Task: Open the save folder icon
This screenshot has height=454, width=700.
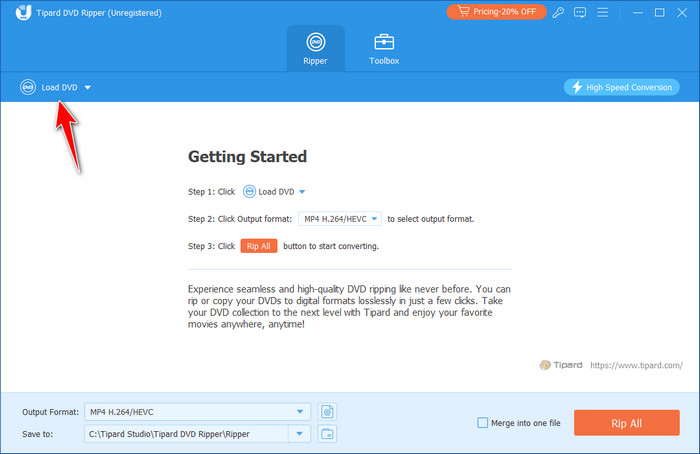Action: pyautogui.click(x=327, y=433)
